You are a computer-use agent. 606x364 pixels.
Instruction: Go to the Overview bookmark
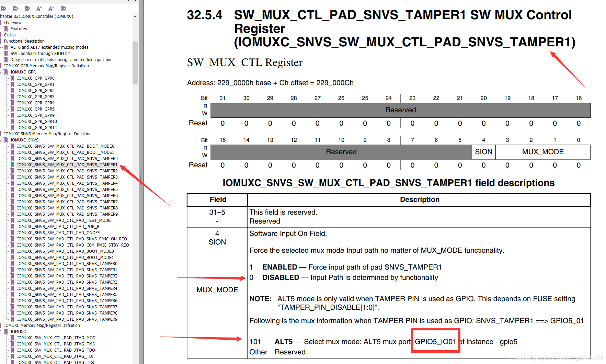coord(13,23)
